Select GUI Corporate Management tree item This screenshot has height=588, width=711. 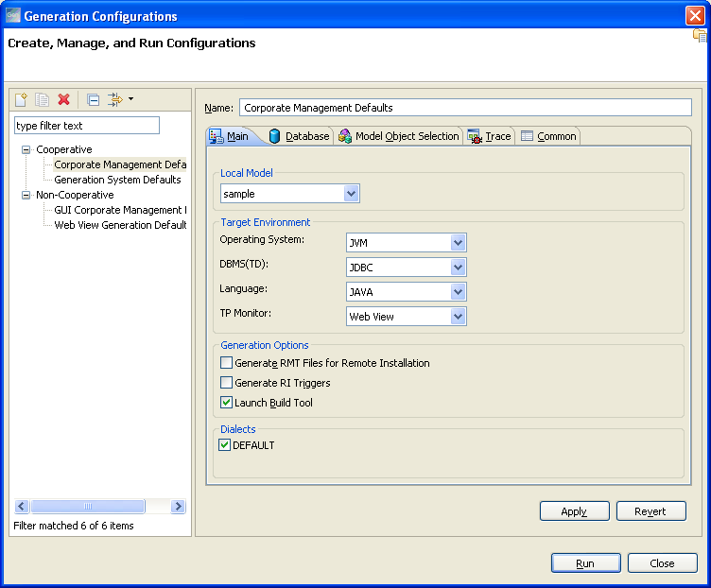click(x=120, y=210)
